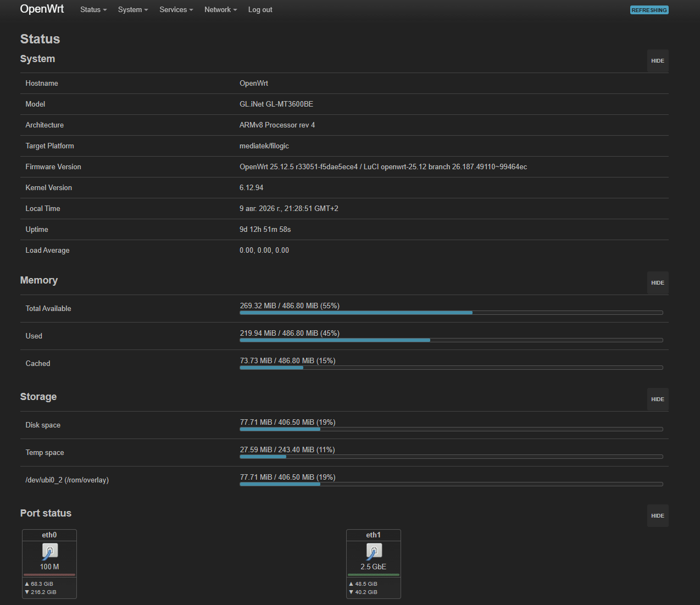Click the 100 M link speed text
Screen dimensions: 700x605
49,567
